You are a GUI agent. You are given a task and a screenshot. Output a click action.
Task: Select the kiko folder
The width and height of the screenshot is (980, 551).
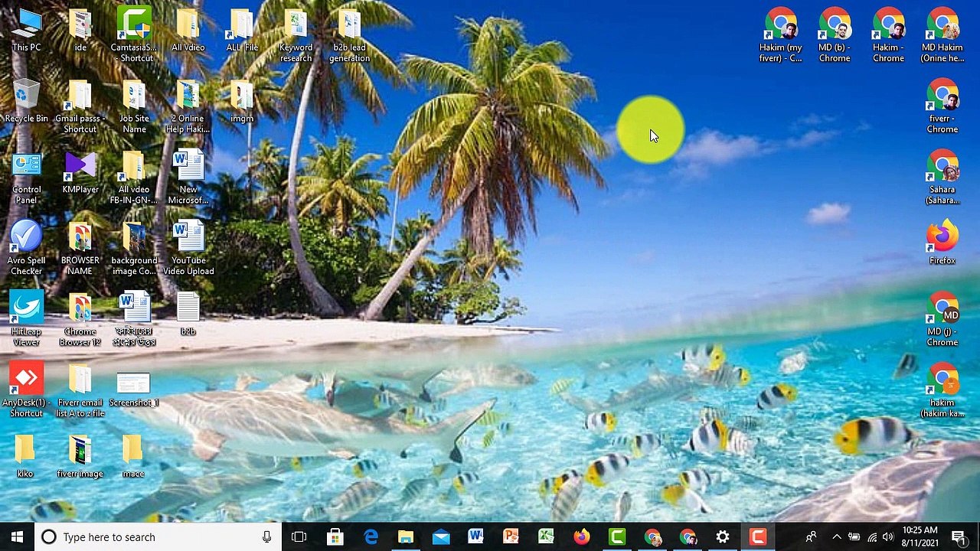(x=25, y=457)
